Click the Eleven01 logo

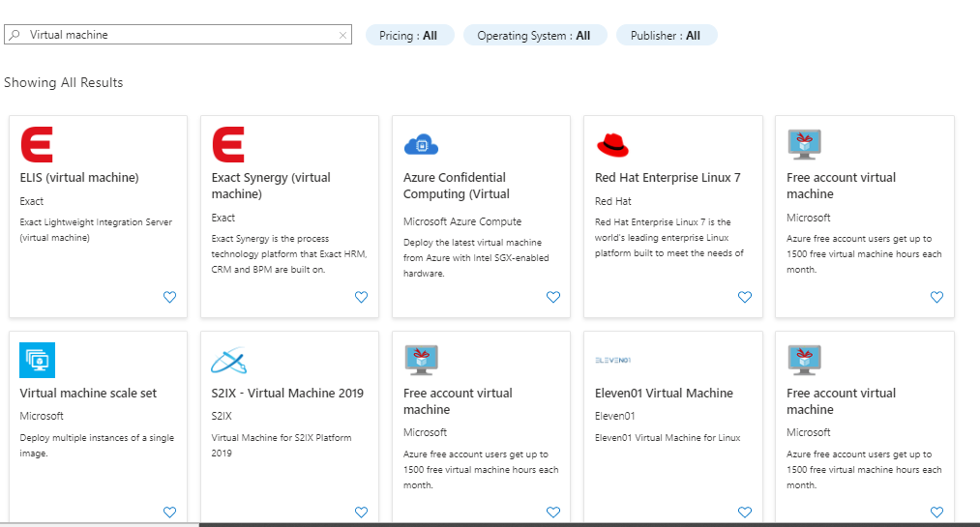click(612, 361)
